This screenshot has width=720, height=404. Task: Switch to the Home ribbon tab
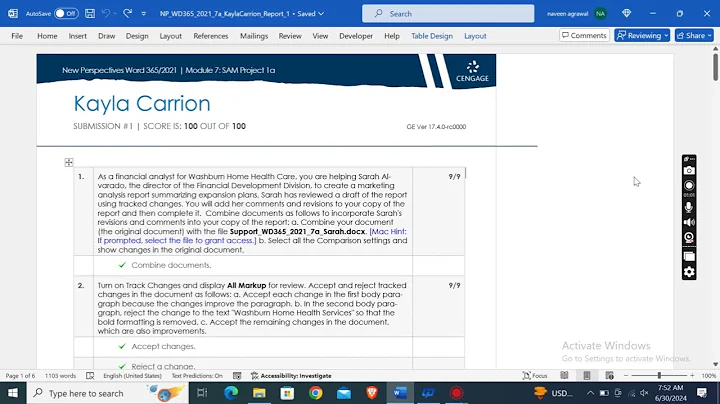[x=47, y=36]
